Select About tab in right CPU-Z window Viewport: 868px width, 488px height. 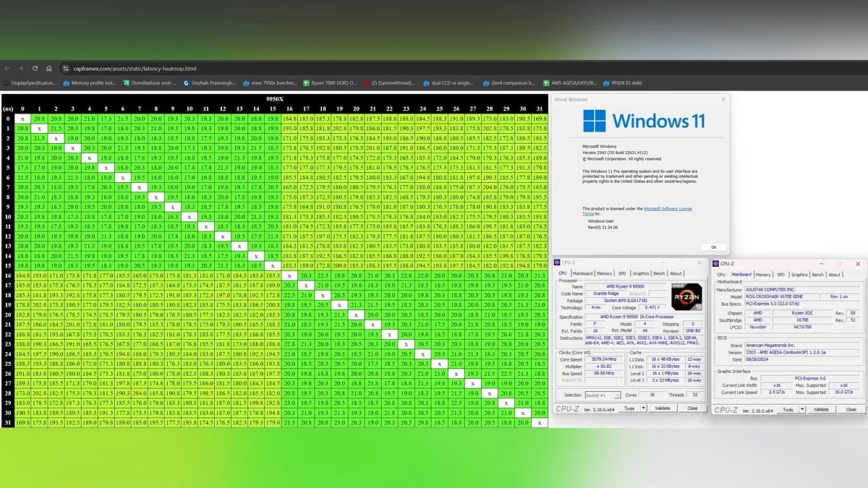[834, 275]
